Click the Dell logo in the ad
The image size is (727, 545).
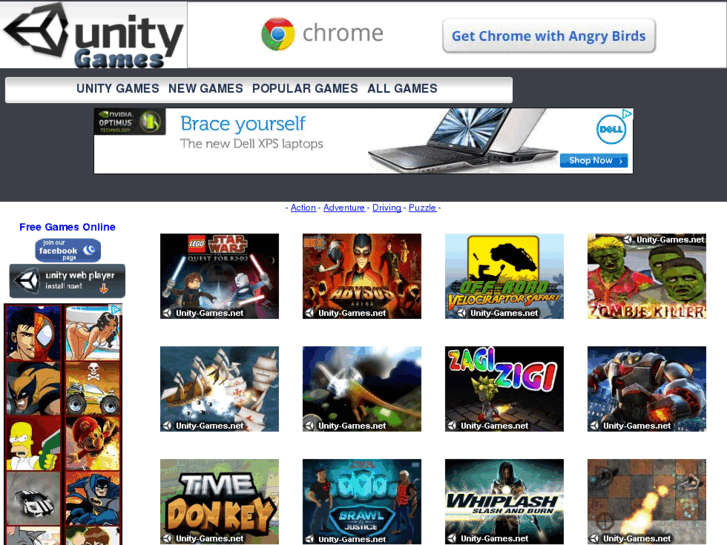tap(611, 129)
